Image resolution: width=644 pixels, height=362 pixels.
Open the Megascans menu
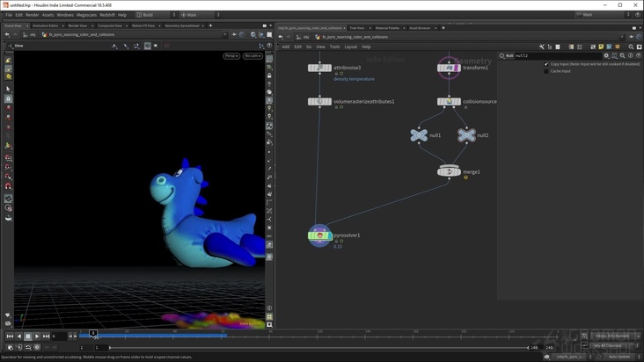87,15
